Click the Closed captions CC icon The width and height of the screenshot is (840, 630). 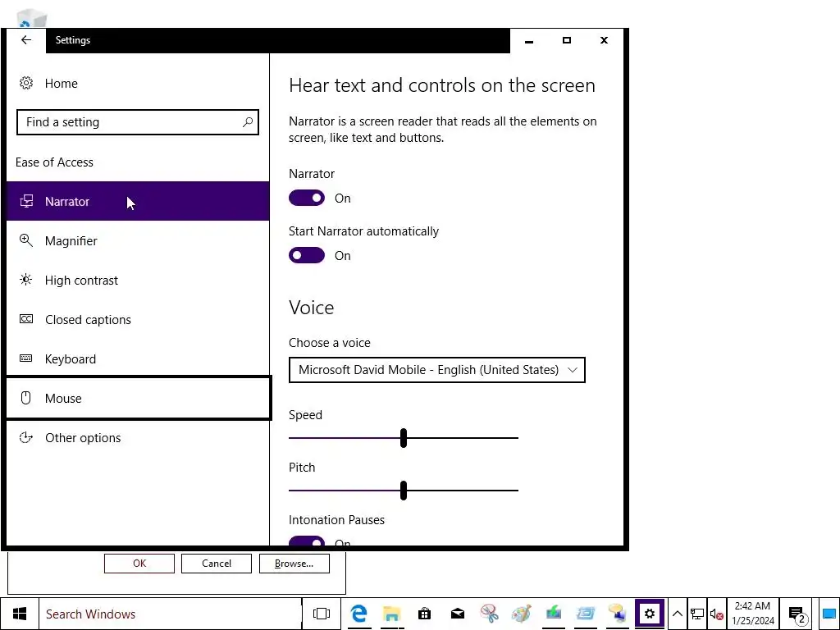(26, 319)
